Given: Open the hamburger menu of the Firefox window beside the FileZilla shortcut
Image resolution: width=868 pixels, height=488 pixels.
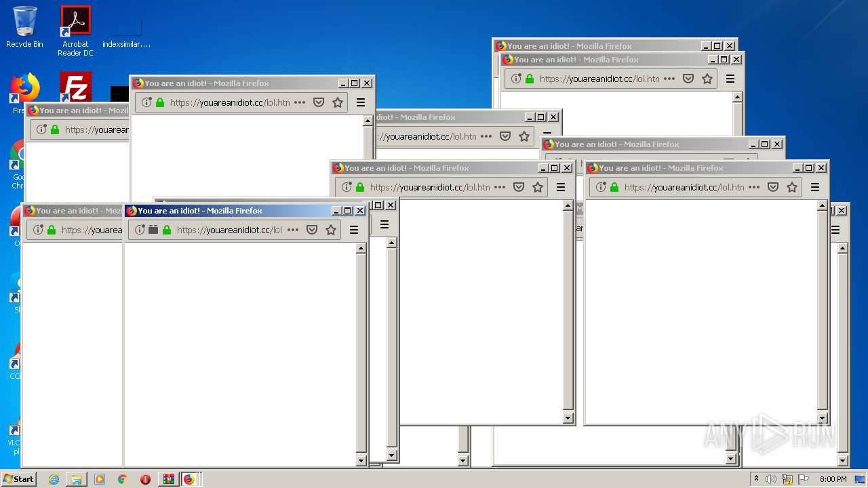Looking at the screenshot, I should [x=361, y=102].
